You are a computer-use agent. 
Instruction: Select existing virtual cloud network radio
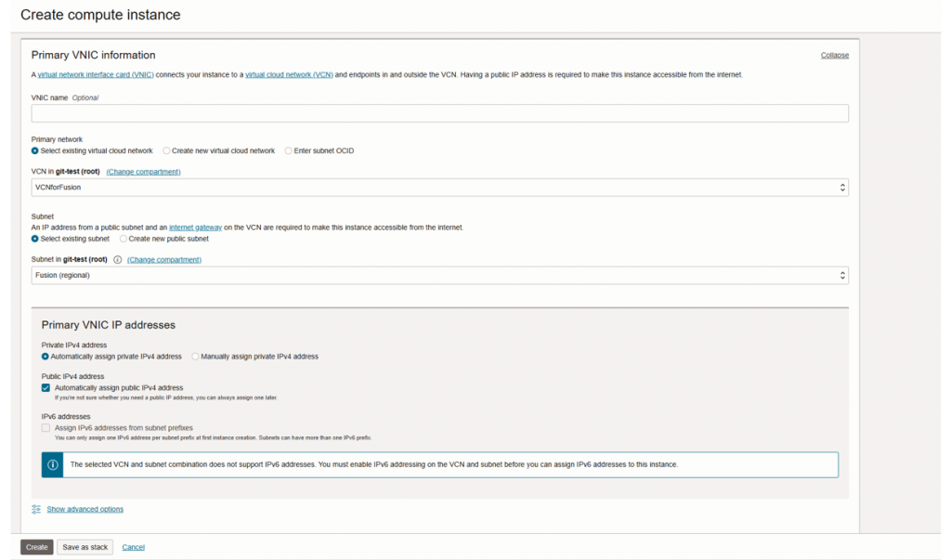click(x=35, y=150)
